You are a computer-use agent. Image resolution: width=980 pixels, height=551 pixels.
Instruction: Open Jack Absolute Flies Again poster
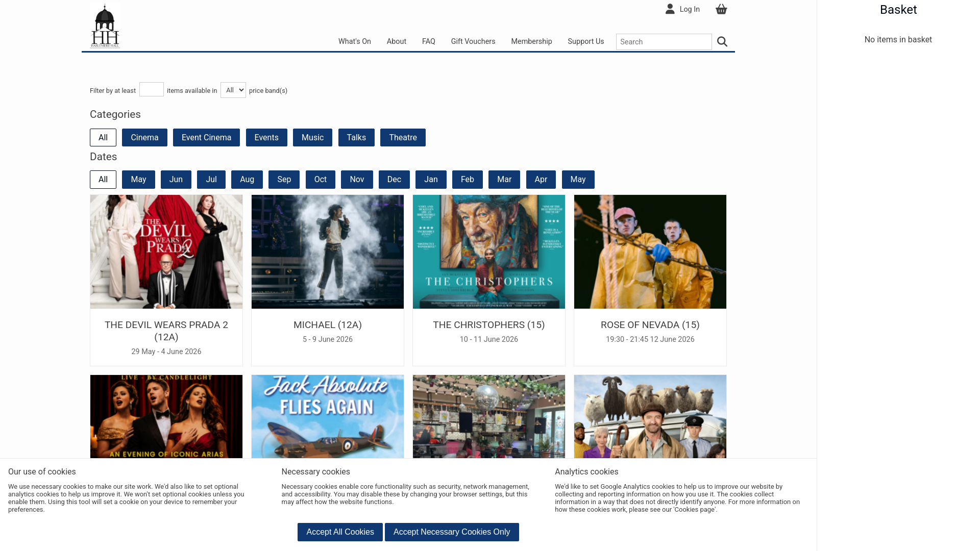pyautogui.click(x=328, y=417)
